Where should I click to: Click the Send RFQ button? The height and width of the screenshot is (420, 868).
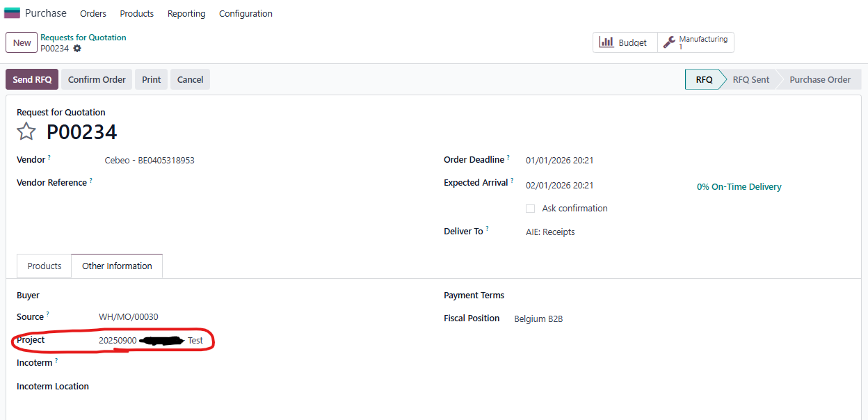pos(32,79)
